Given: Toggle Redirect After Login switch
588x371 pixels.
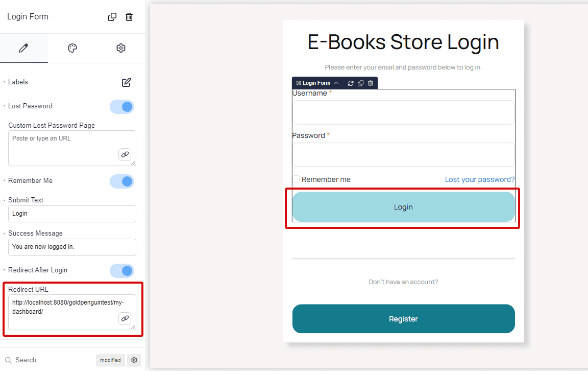Looking at the screenshot, I should pos(122,270).
